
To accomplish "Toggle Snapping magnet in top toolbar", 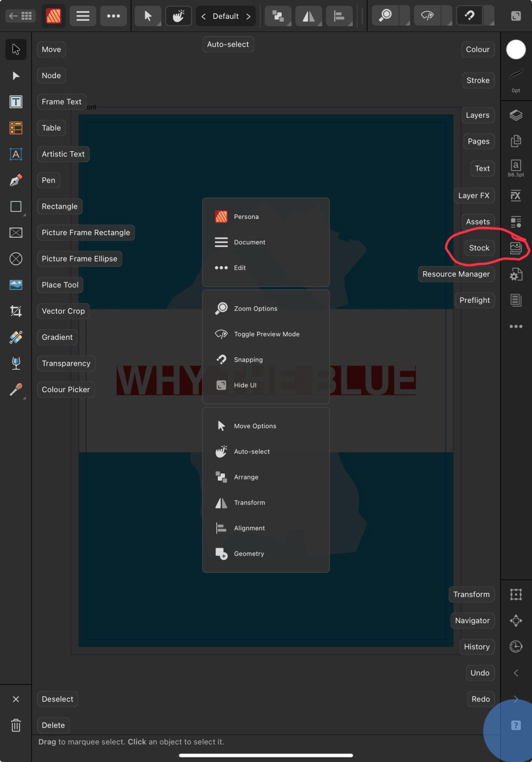I will 470,16.
